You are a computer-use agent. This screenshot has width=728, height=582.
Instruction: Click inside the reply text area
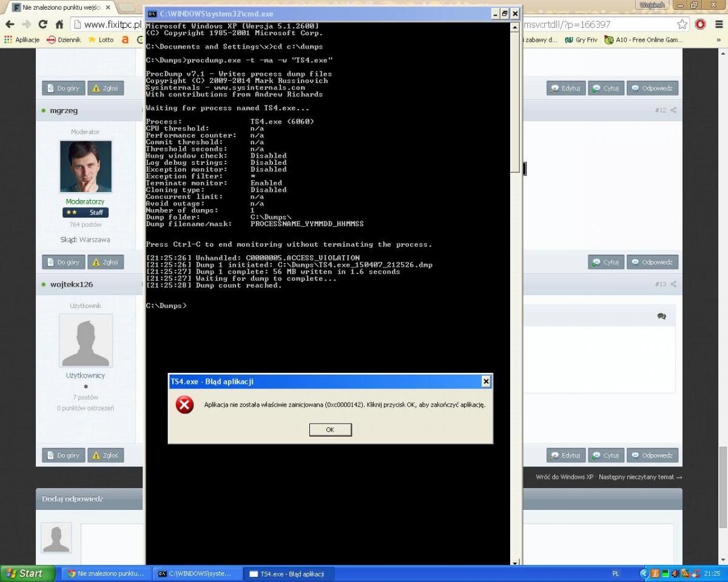377,544
